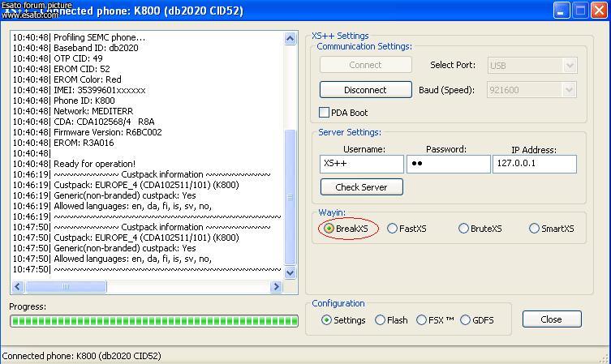The image size is (611, 364).
Task: Enable the PDA Boot checkbox
Action: 325,113
